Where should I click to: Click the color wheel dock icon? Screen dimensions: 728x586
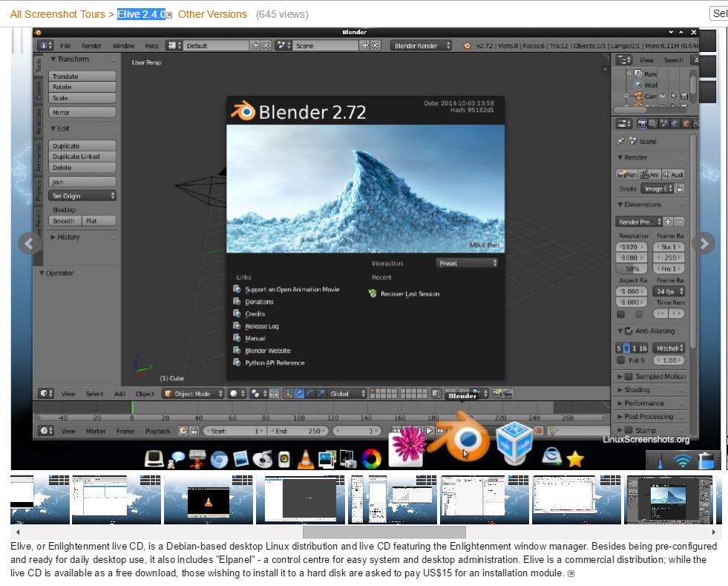pos(371,459)
